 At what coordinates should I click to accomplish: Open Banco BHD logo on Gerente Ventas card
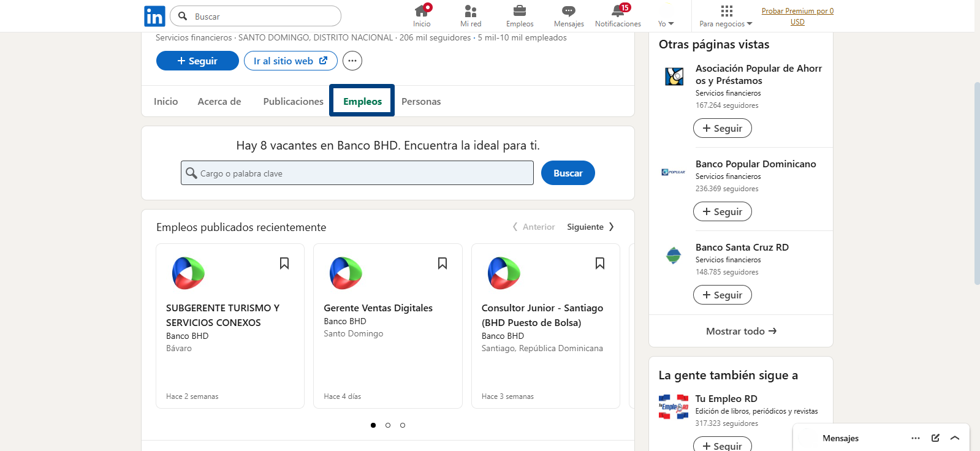[x=346, y=273]
